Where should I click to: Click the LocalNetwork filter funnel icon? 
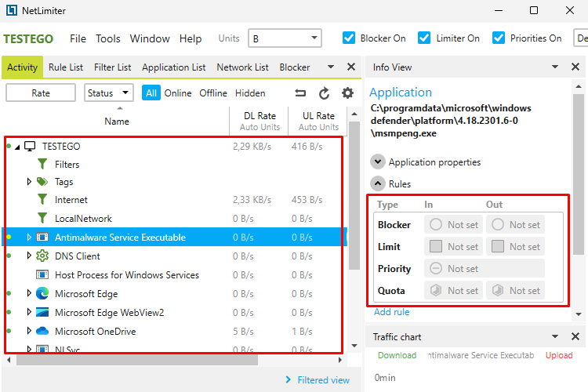click(42, 218)
